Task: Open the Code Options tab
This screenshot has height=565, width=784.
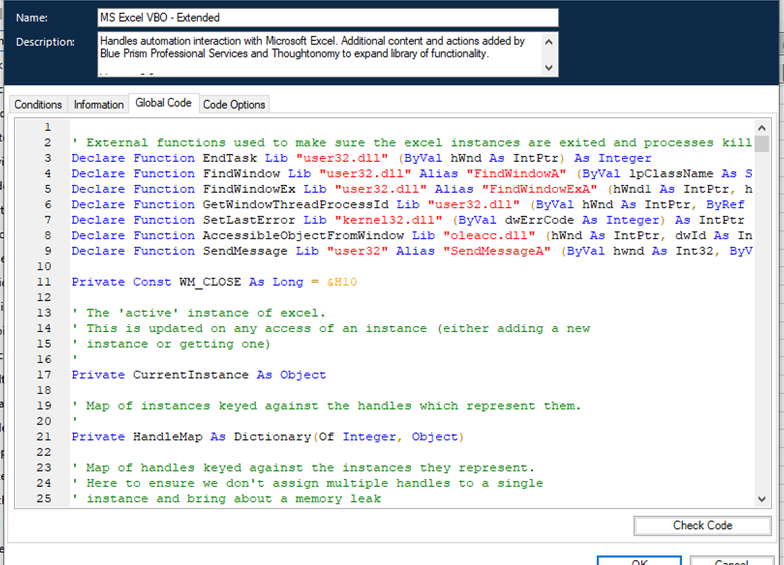Action: click(x=234, y=104)
